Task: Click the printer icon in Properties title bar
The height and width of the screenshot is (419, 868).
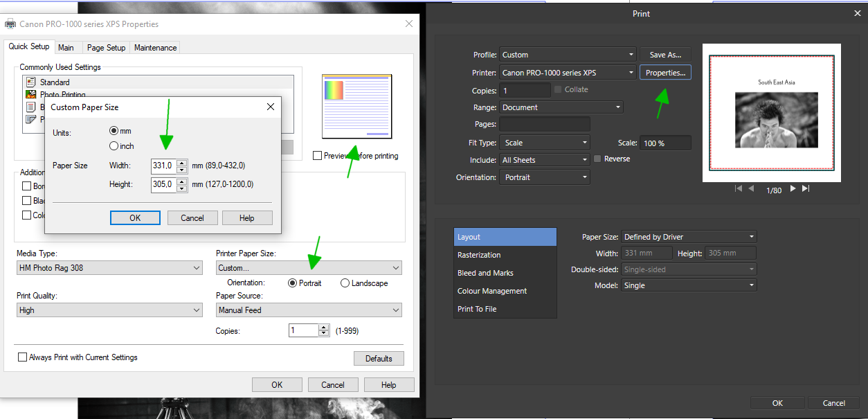Action: click(x=10, y=23)
